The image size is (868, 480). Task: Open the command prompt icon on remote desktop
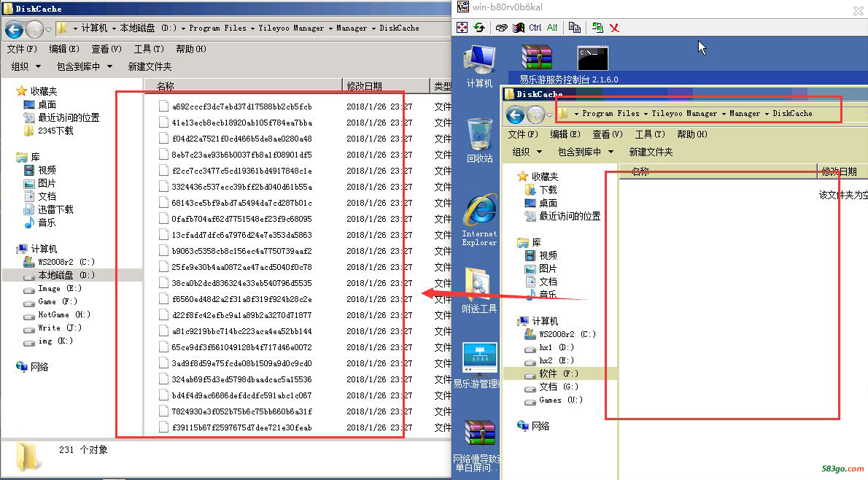[592, 57]
